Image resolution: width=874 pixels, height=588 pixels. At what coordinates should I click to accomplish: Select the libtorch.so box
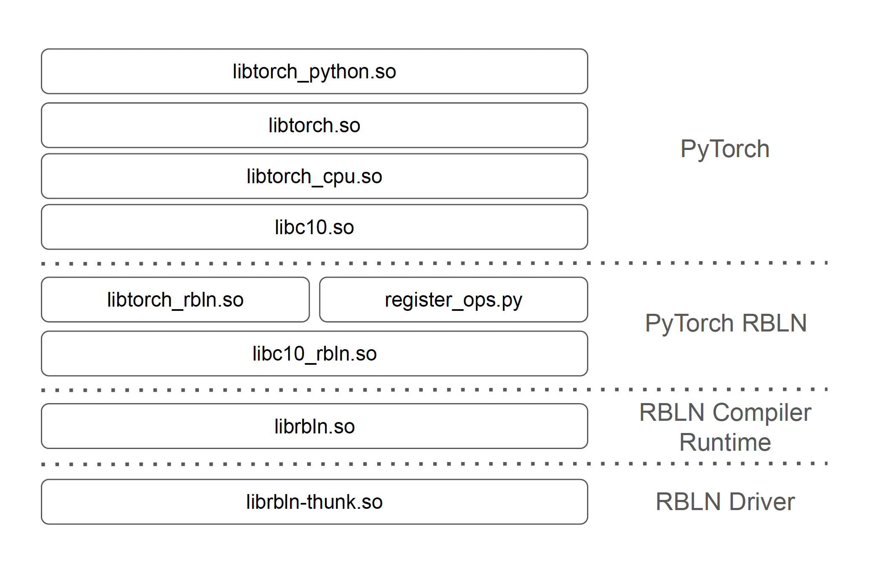314,125
